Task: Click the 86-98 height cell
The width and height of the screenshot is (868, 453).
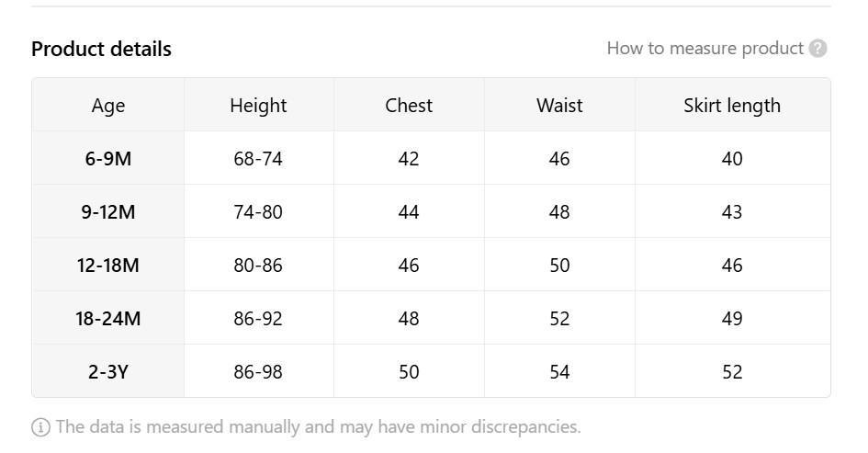Action: coord(258,371)
